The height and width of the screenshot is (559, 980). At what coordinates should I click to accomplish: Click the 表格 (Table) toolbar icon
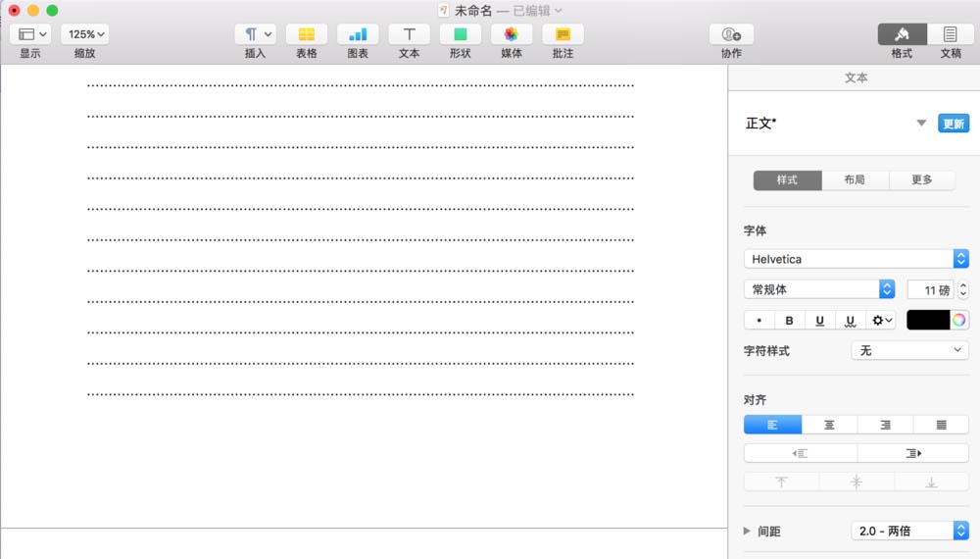pyautogui.click(x=306, y=34)
